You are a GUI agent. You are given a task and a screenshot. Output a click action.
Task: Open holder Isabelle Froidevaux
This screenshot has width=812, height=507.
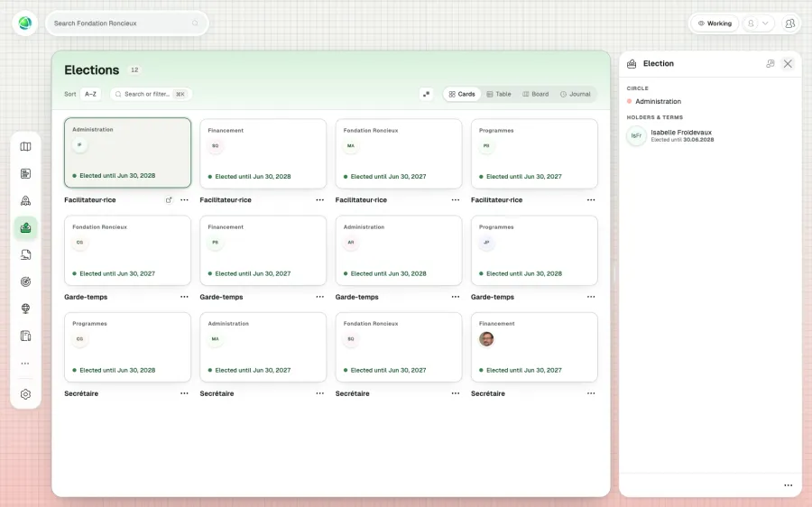click(681, 133)
